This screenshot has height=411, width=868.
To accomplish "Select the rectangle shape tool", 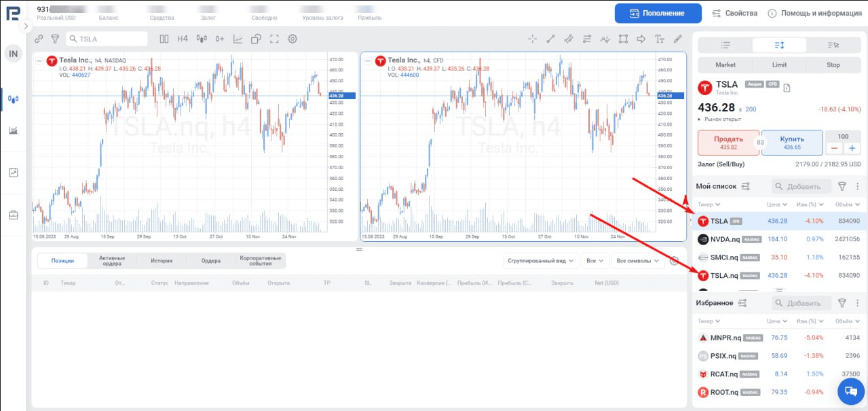I will point(623,39).
